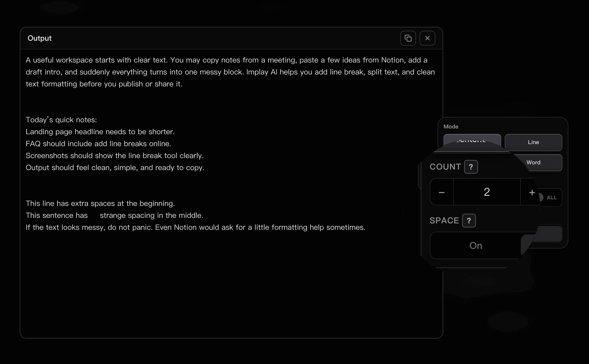This screenshot has width=589, height=364.
Task: Toggle the ALL switch
Action: pyautogui.click(x=541, y=197)
